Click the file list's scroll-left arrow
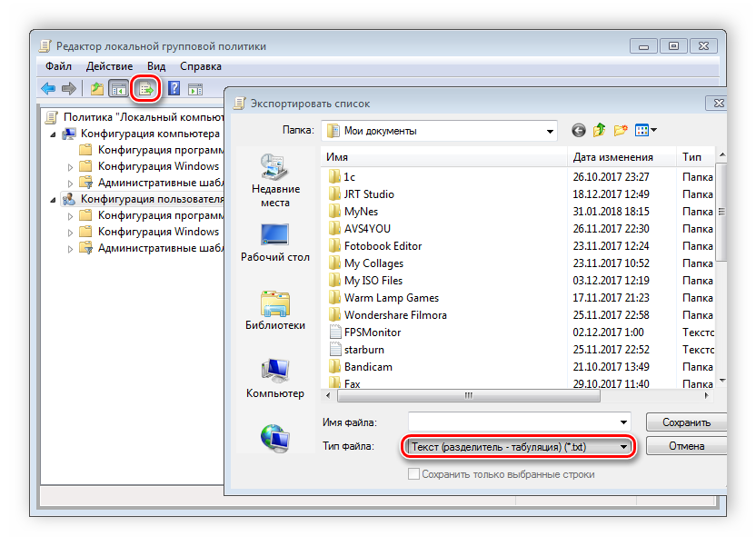 (x=328, y=395)
